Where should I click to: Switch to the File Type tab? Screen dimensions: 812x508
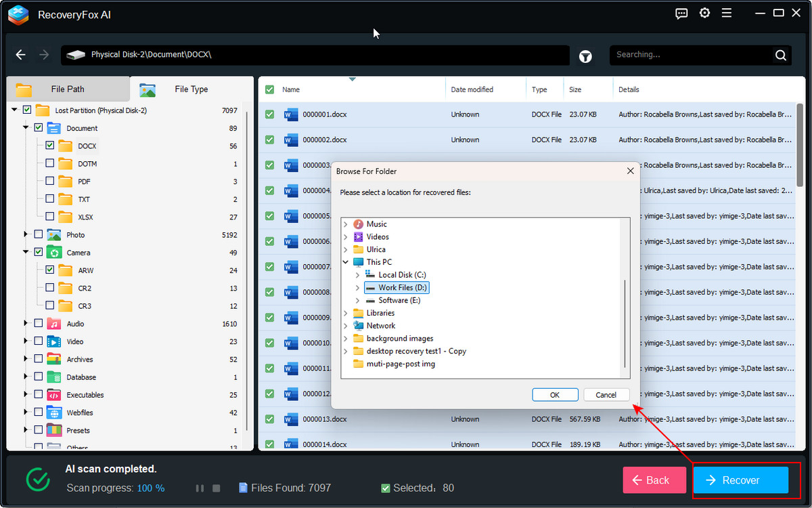tap(191, 89)
